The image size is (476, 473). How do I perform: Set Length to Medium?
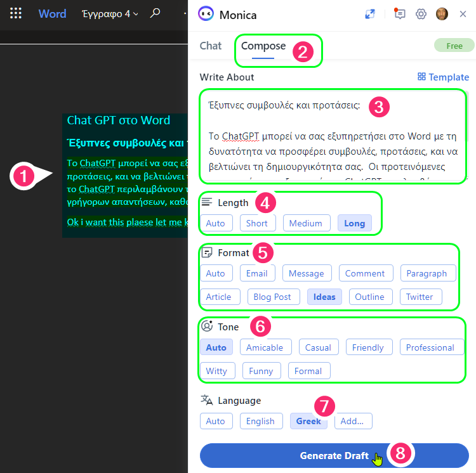[307, 223]
